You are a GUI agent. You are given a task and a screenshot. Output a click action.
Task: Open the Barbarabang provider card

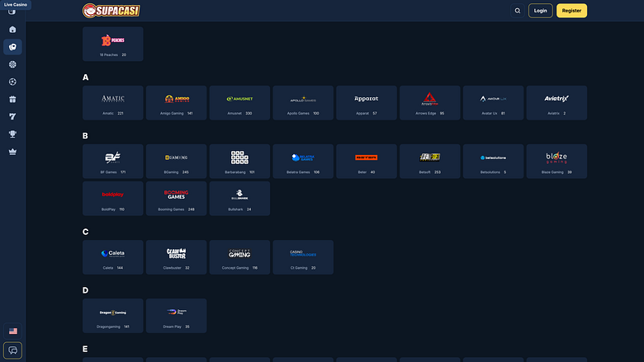[x=240, y=161]
